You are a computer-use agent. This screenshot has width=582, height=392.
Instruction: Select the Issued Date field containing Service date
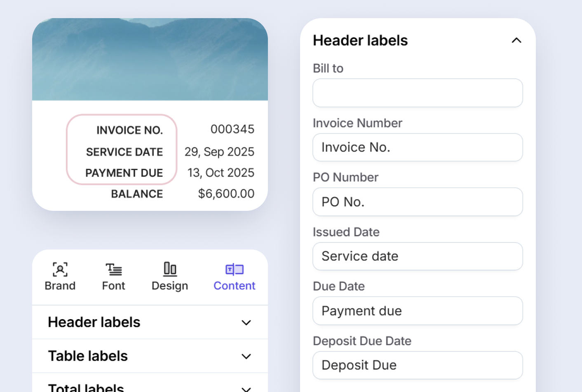point(418,256)
